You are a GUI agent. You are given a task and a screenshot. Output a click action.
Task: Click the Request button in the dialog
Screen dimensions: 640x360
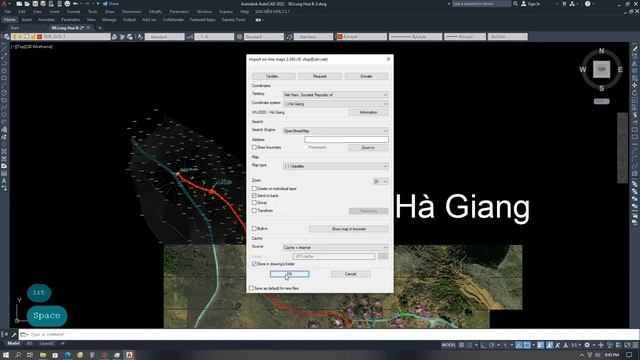click(320, 76)
